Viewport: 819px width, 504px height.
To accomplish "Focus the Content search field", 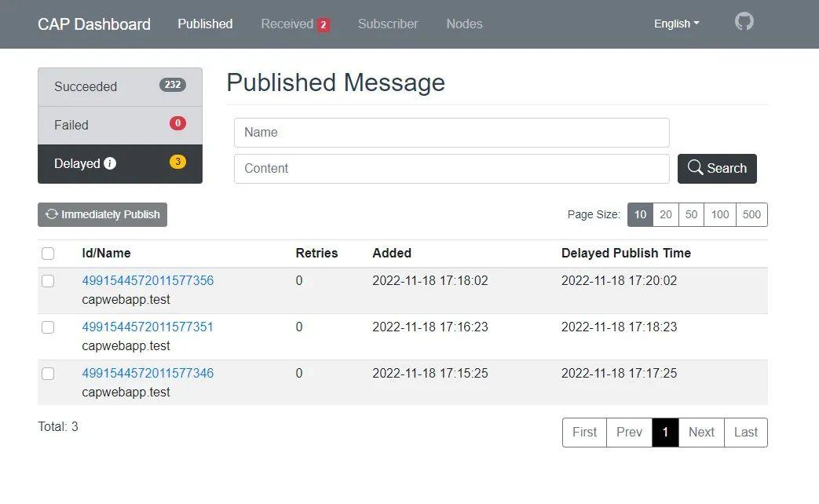I will coord(452,169).
